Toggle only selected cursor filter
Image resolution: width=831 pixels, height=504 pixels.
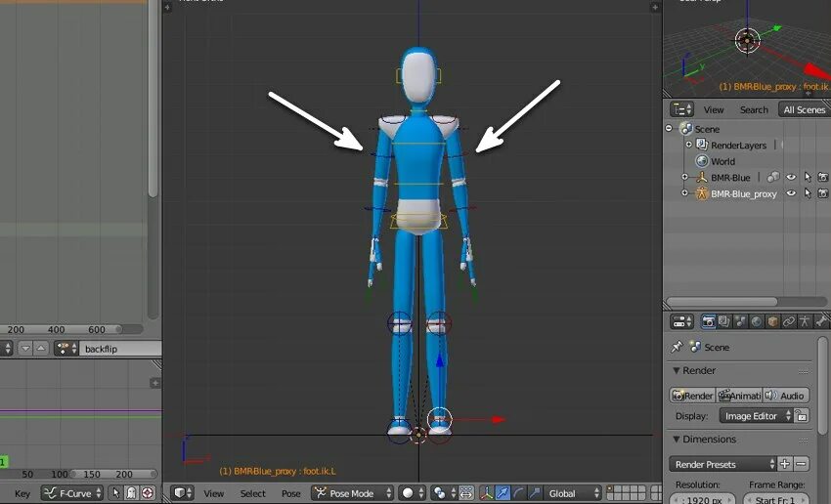pos(115,493)
